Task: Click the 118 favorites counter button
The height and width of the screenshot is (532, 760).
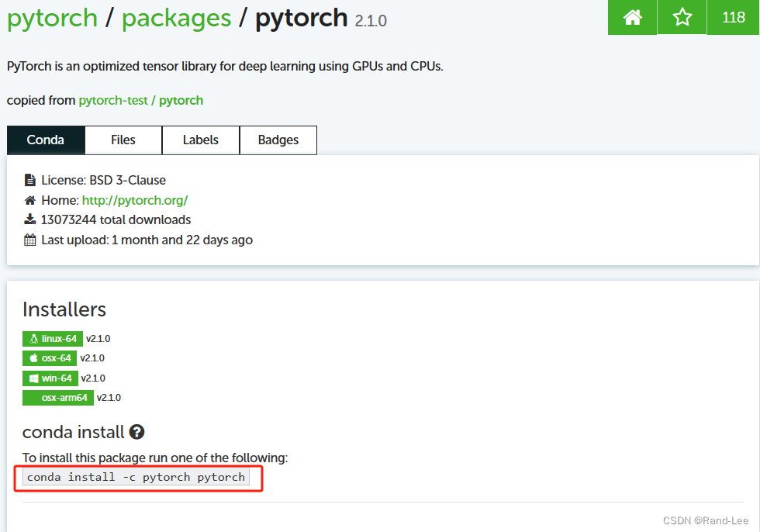Action: 733,17
